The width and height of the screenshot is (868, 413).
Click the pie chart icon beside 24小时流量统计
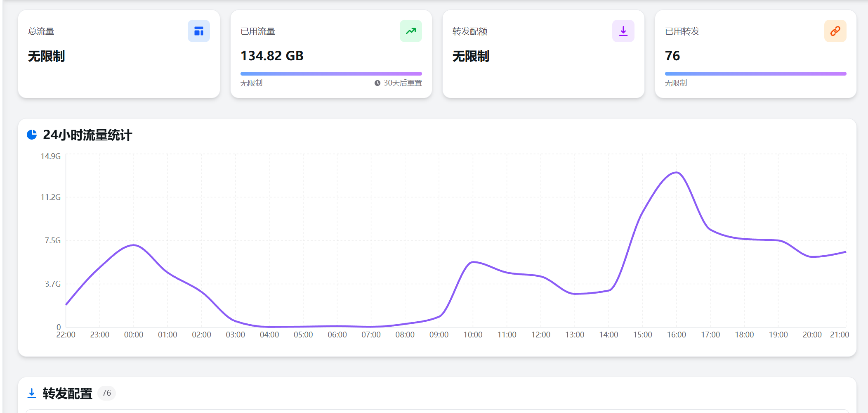click(x=32, y=135)
